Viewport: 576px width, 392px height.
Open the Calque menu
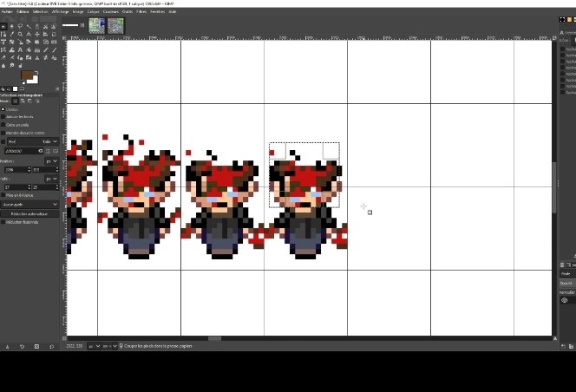click(89, 11)
